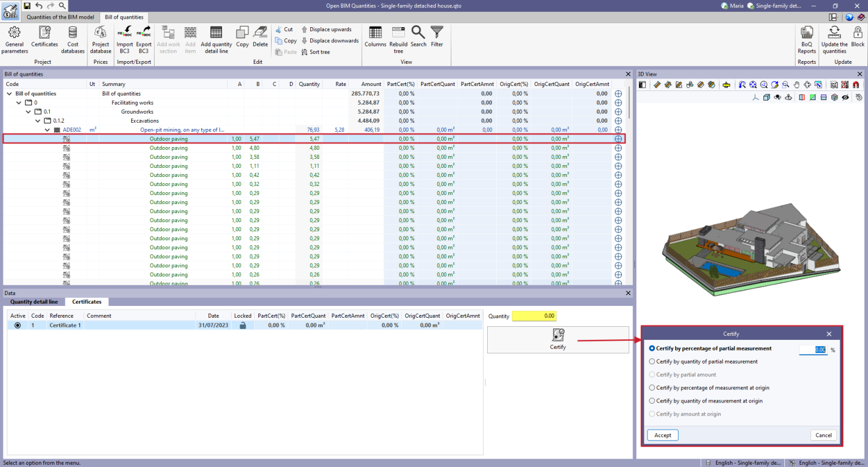Click Import BC3
Screen dimensions: 868x467
click(125, 39)
